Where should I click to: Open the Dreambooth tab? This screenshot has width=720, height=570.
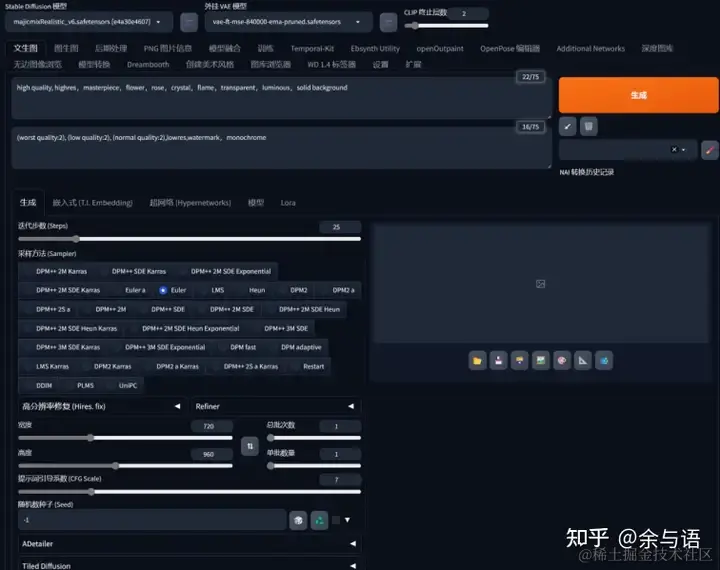(148, 65)
